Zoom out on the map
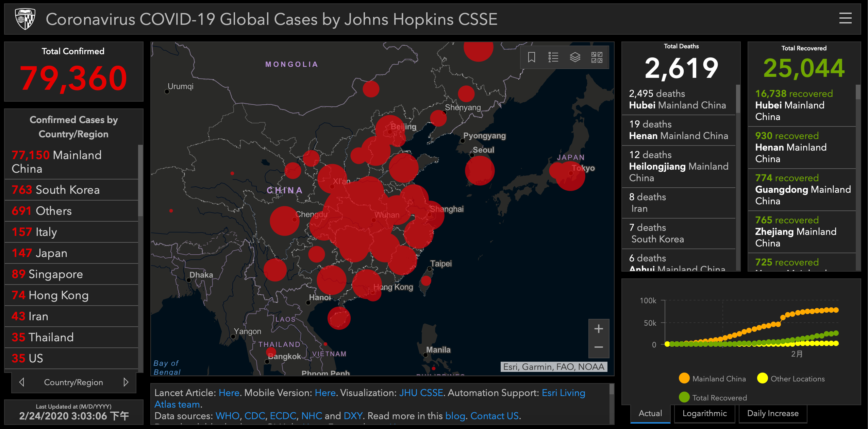The image size is (868, 429). 599,347
